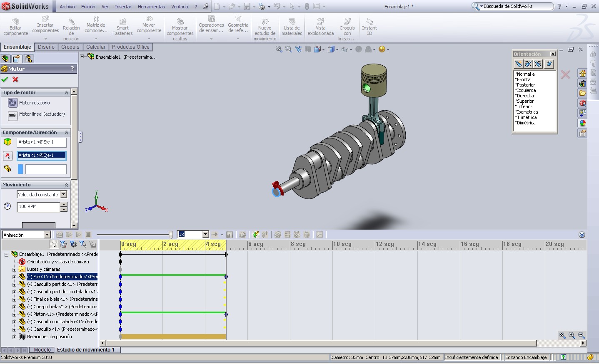Select *Isométrica view orientation
The width and height of the screenshot is (599, 364).
click(x=527, y=112)
